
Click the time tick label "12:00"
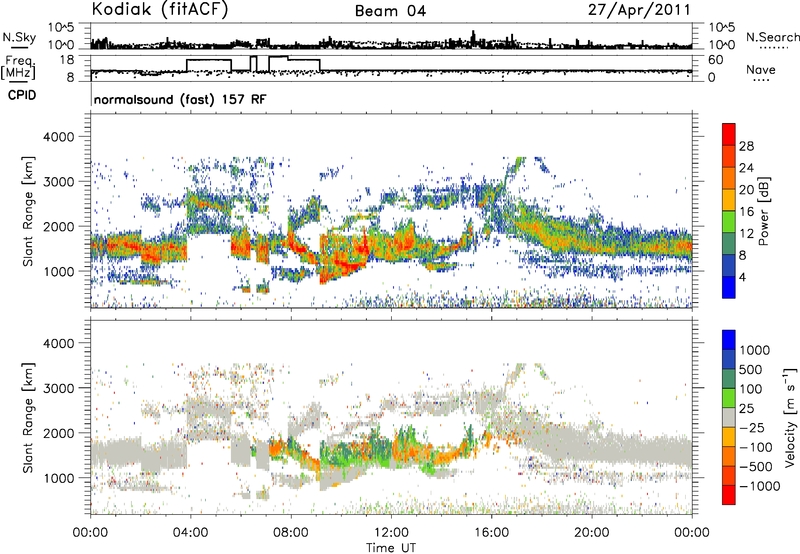tap(391, 533)
